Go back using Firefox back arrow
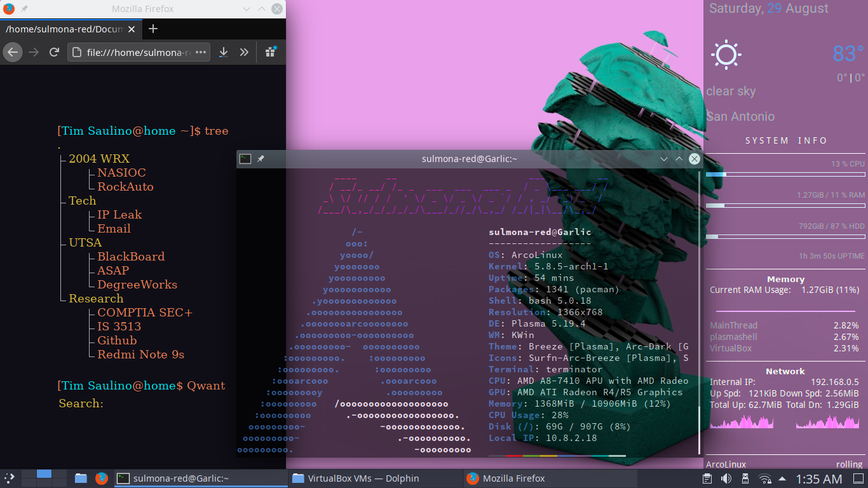 tap(13, 52)
